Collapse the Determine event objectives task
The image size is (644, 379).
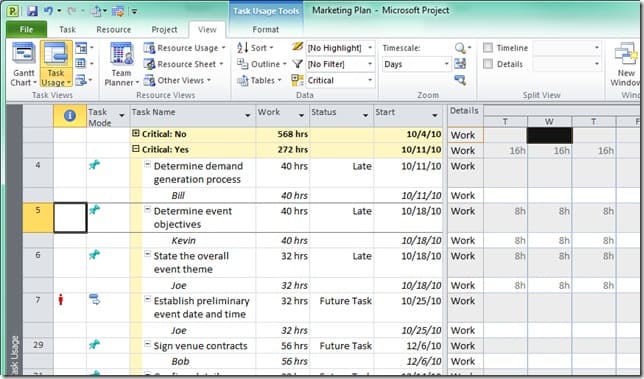(x=147, y=210)
